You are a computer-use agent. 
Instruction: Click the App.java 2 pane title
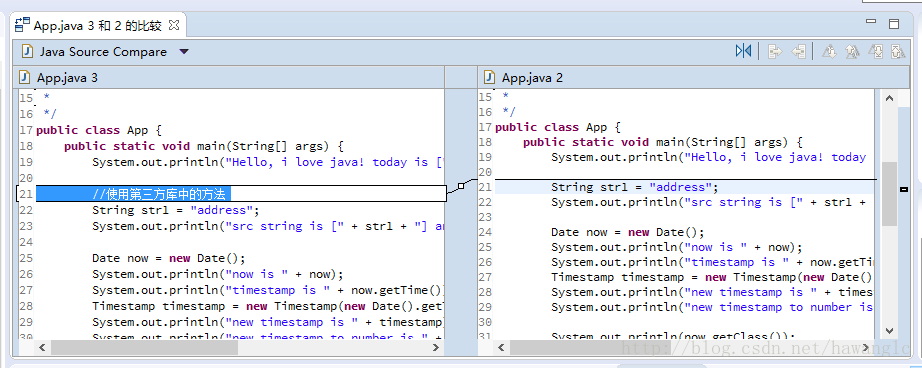(x=532, y=78)
